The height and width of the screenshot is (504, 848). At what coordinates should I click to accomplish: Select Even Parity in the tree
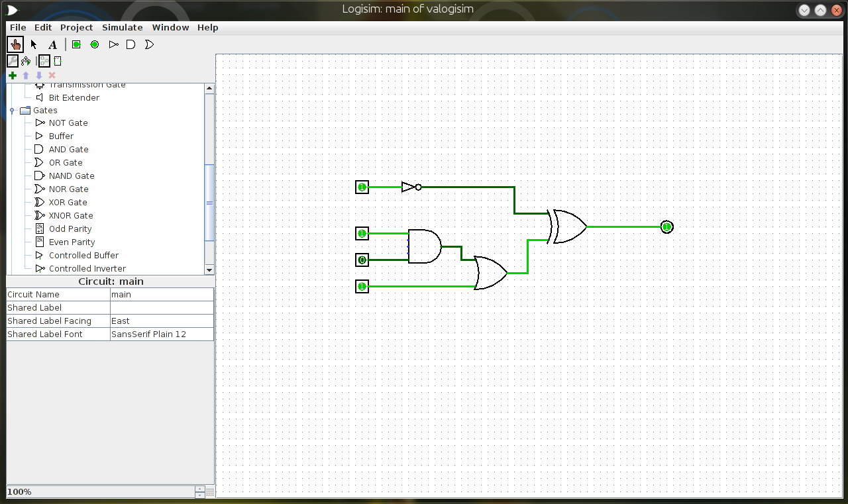coord(72,242)
